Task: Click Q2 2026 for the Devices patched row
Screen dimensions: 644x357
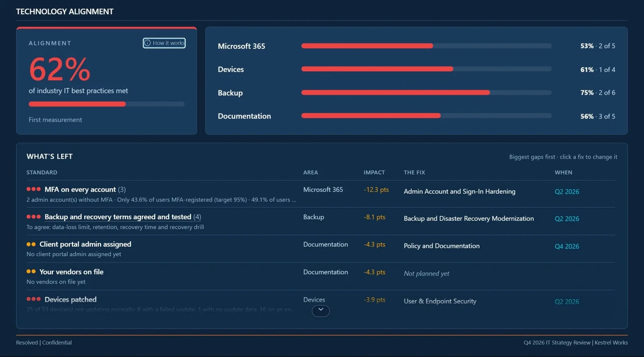Action: coord(567,302)
